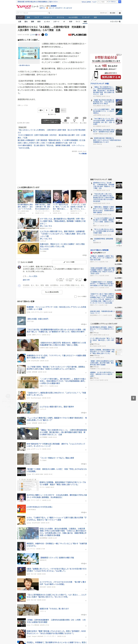138x644 pixels.
Task: Go to article page 1
Action: pos(47,110)
